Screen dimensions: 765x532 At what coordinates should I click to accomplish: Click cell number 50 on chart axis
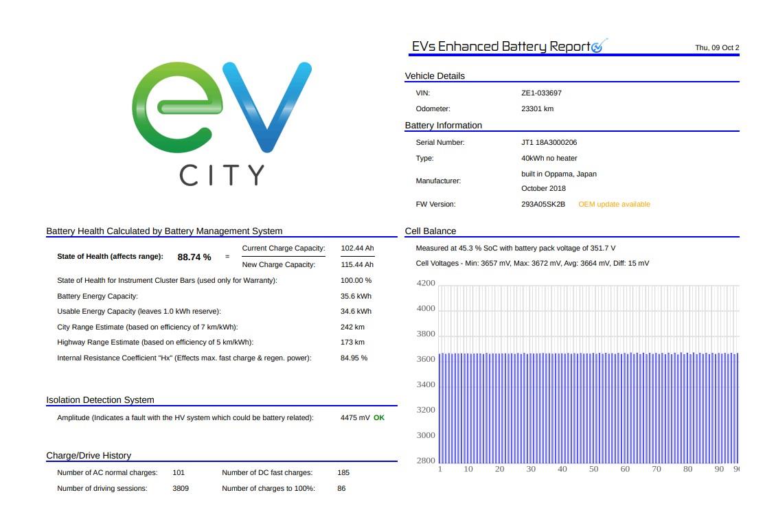click(x=593, y=470)
